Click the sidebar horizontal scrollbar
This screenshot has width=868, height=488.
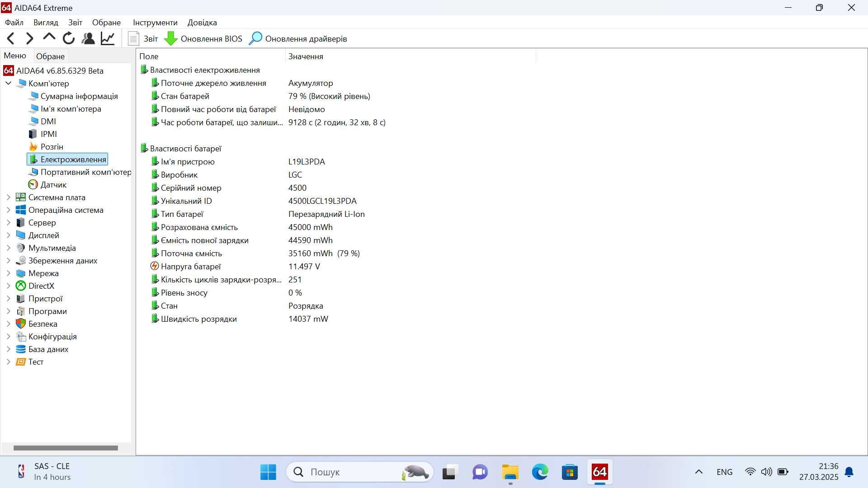click(66, 448)
